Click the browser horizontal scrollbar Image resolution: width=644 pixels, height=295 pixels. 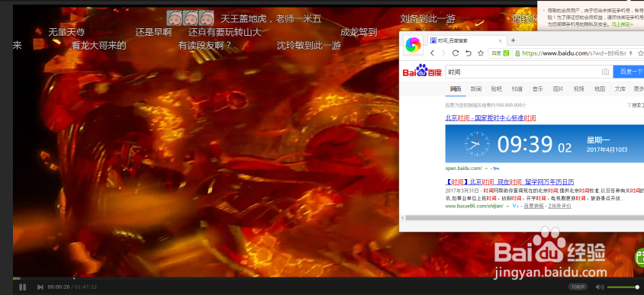(524, 218)
